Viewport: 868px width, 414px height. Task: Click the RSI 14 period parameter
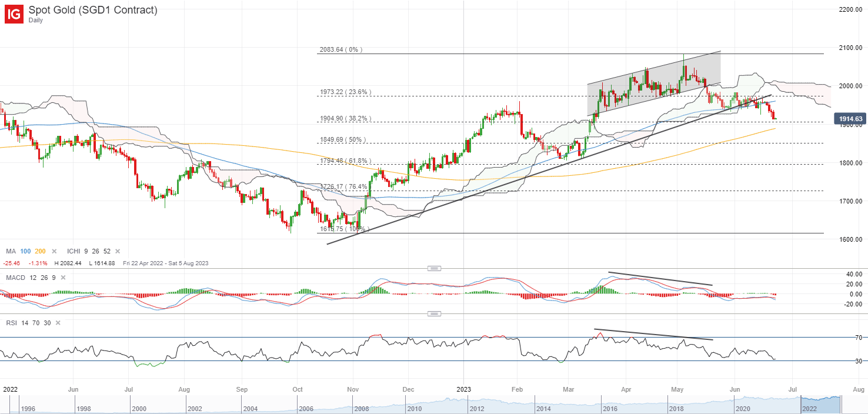pyautogui.click(x=24, y=323)
